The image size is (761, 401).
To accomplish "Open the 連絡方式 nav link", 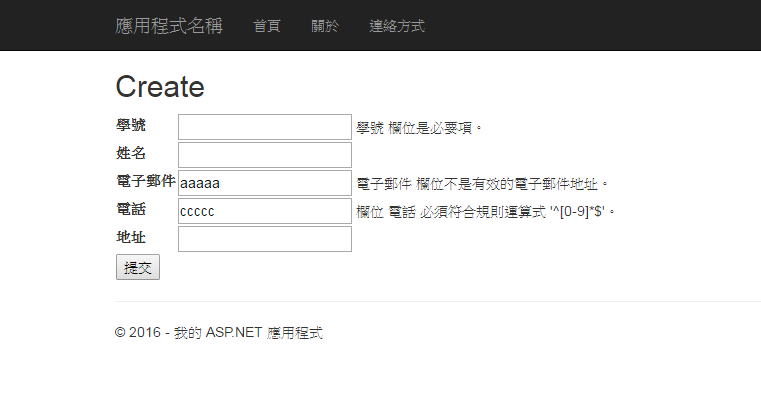I will (397, 26).
